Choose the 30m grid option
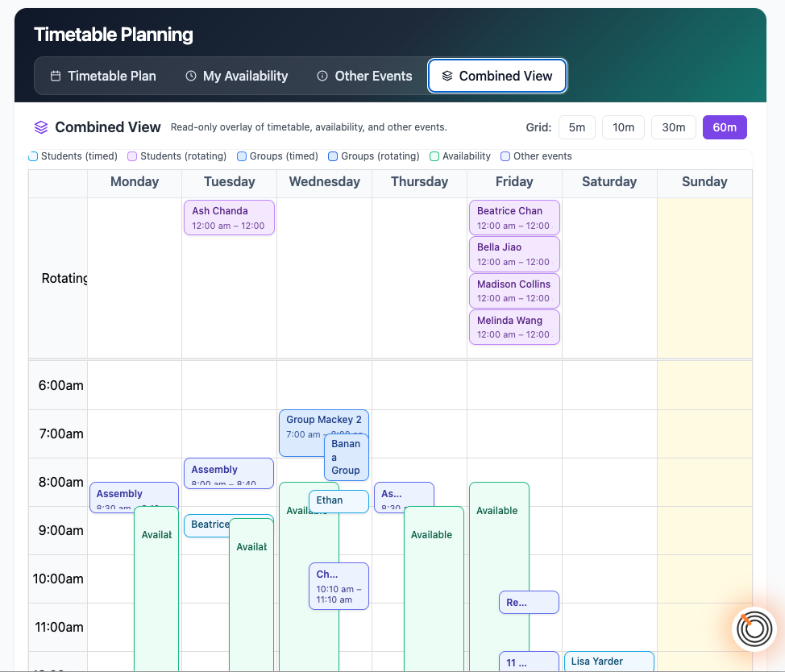The height and width of the screenshot is (672, 785). point(673,127)
